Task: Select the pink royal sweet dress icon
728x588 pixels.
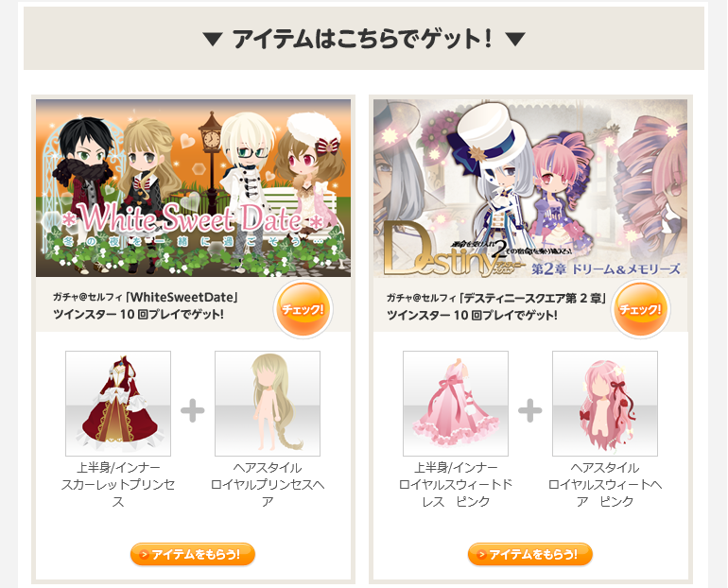Action: 456,404
